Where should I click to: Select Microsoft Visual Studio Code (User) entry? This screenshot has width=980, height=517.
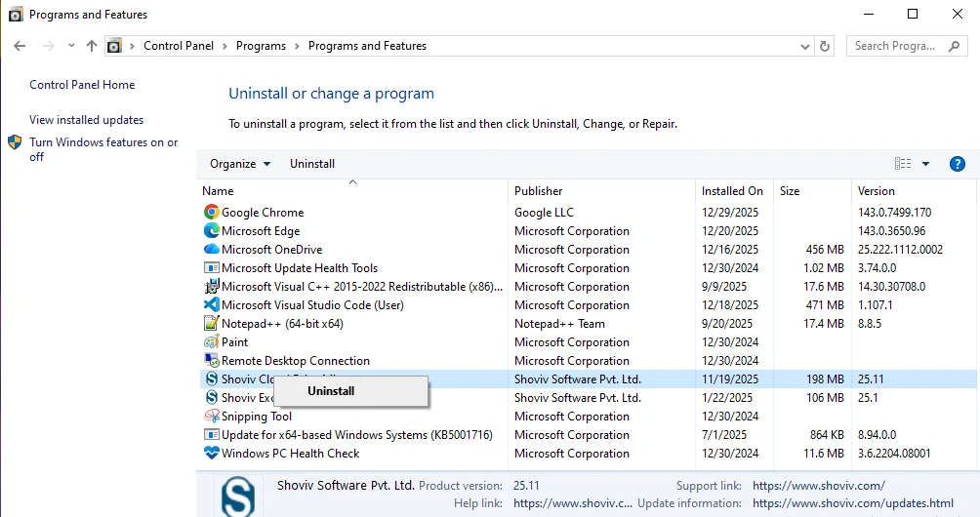(312, 305)
